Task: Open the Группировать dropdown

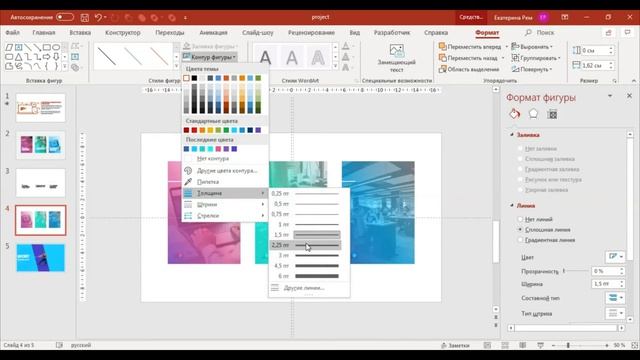Action: pos(536,58)
